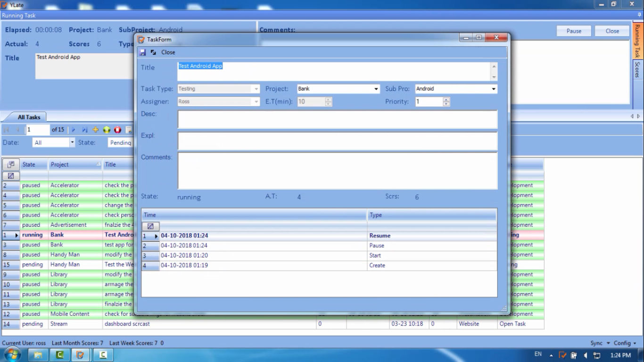Open the Windows Start menu

click(x=13, y=354)
